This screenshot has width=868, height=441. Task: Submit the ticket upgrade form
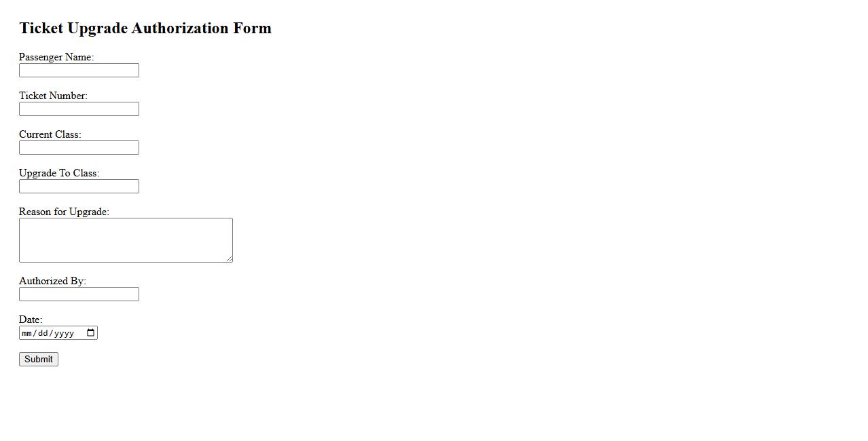tap(39, 360)
